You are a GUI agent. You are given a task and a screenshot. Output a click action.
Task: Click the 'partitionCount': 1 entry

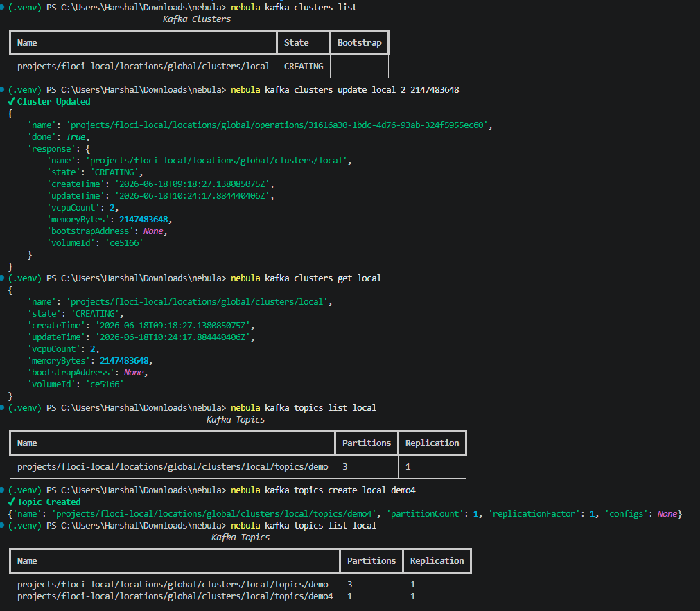click(435, 514)
